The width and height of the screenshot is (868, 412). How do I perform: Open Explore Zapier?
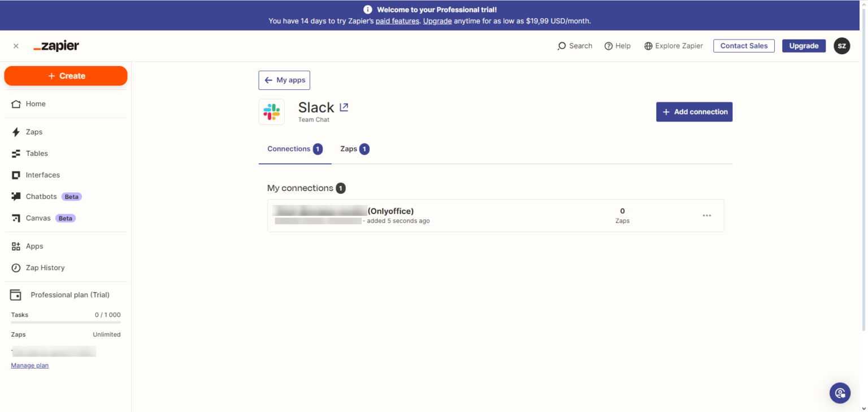[673, 46]
